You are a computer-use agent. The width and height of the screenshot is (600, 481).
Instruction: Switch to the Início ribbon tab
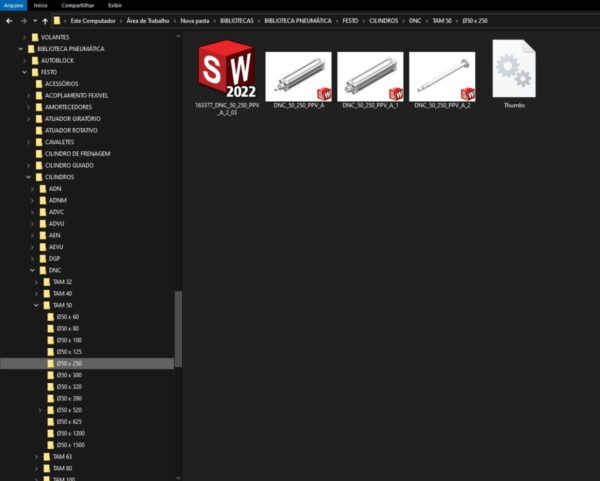pos(41,5)
